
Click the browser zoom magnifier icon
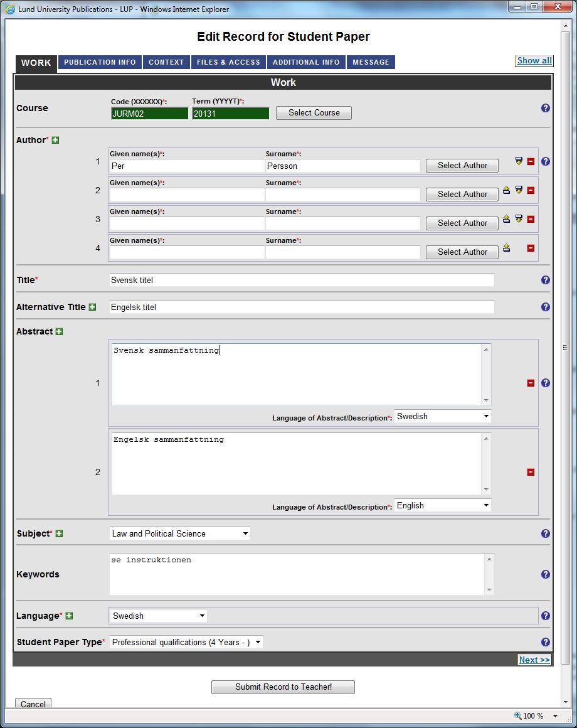(x=517, y=715)
